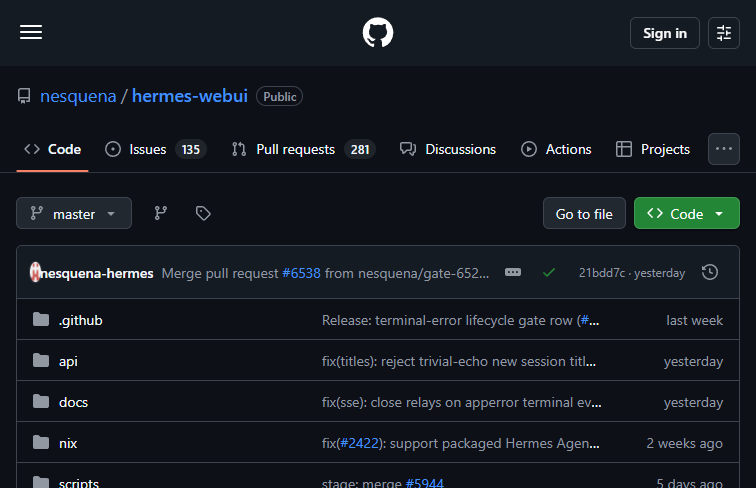This screenshot has width=756, height=488.
Task: Open commit 21bdd7c link
Action: 602,273
